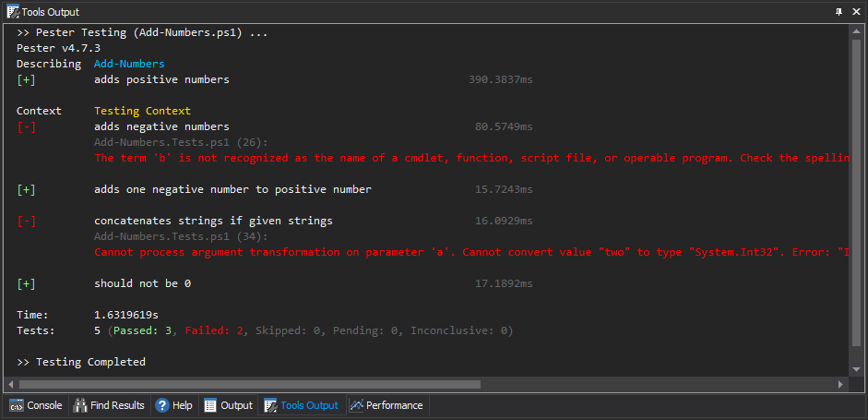The height and width of the screenshot is (420, 868).
Task: Switch to the Output tab
Action: pyautogui.click(x=228, y=405)
